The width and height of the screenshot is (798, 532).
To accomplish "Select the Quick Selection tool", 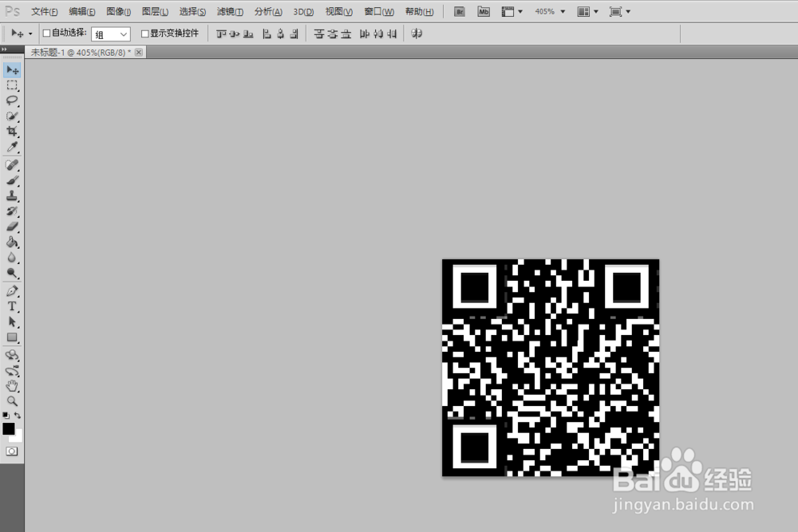I will click(12, 116).
